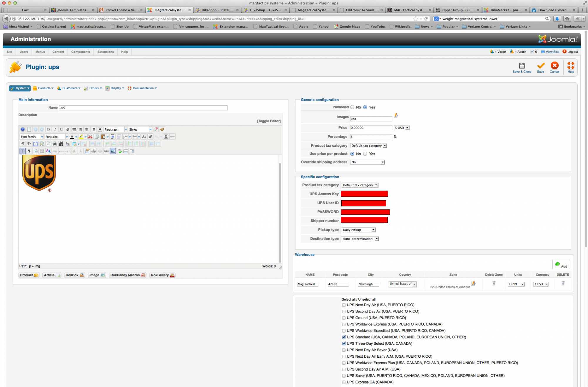
Task: Open the Pickup type dropdown
Action: point(359,230)
